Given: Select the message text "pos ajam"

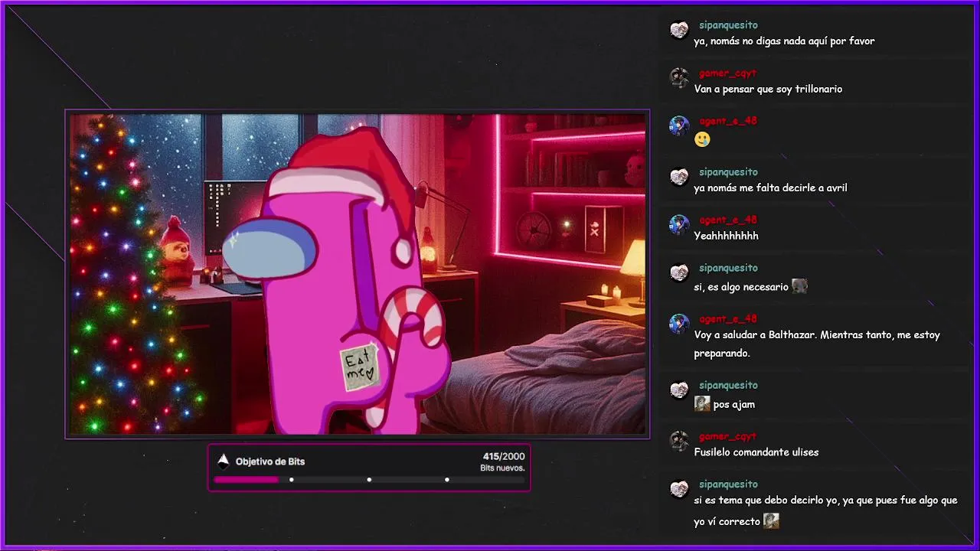Looking at the screenshot, I should 734,404.
